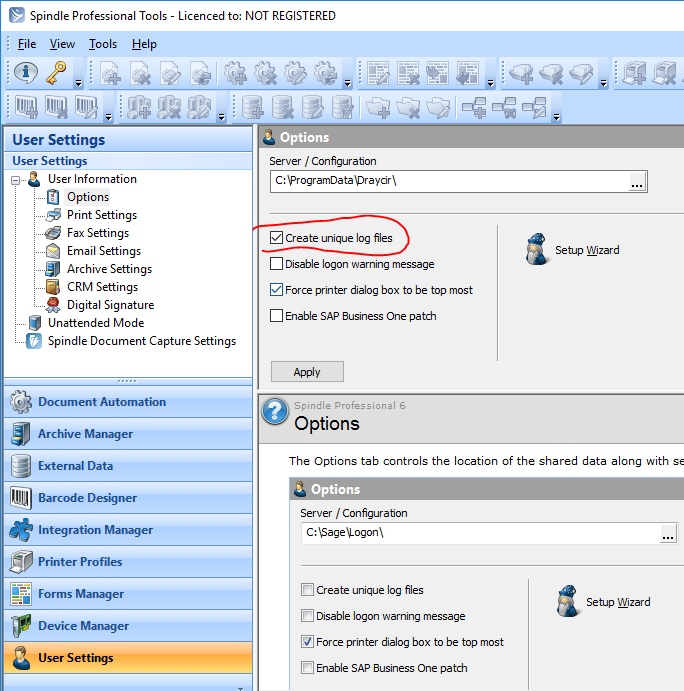Click the add document automation file icon
684x691 pixels.
click(110, 73)
